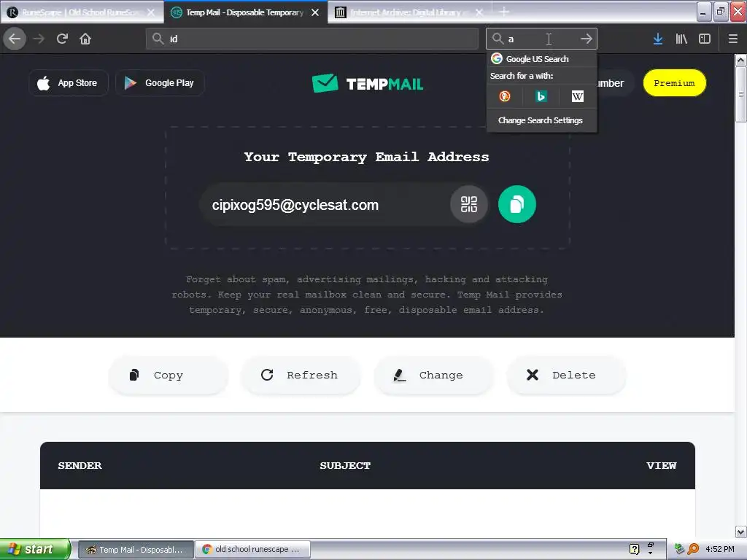Search with the Wikipedia engine icon
The width and height of the screenshot is (747, 560).
pos(578,96)
